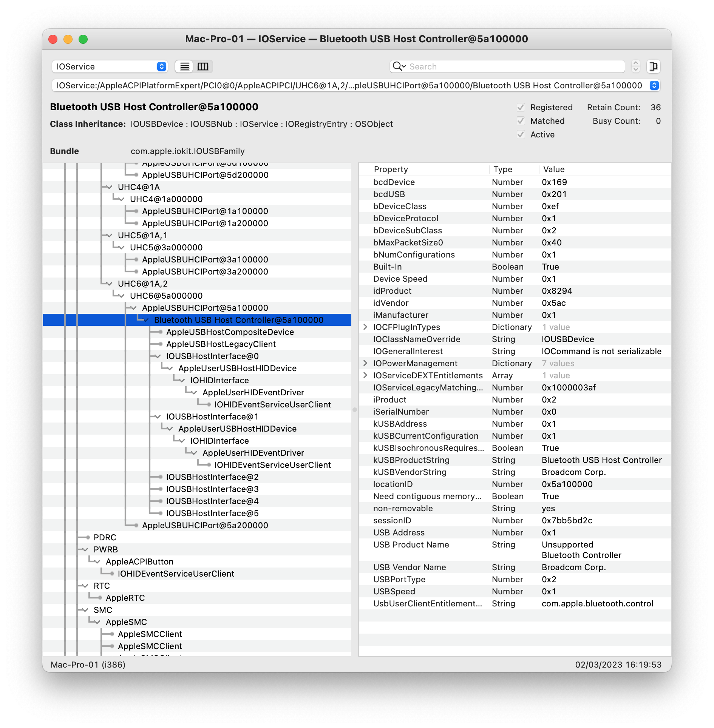Select AppleUSBUHCIPort@5d200000 in the tree
Viewport: 714px width, 728px height.
(205, 175)
